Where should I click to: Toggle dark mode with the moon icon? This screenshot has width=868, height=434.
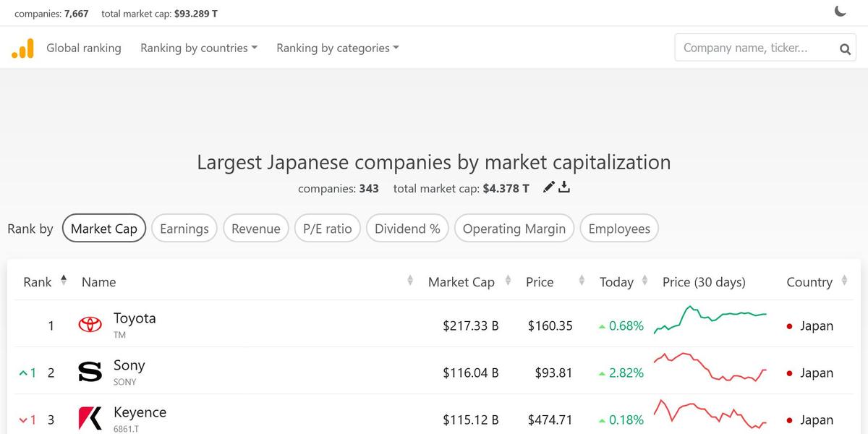pos(841,11)
